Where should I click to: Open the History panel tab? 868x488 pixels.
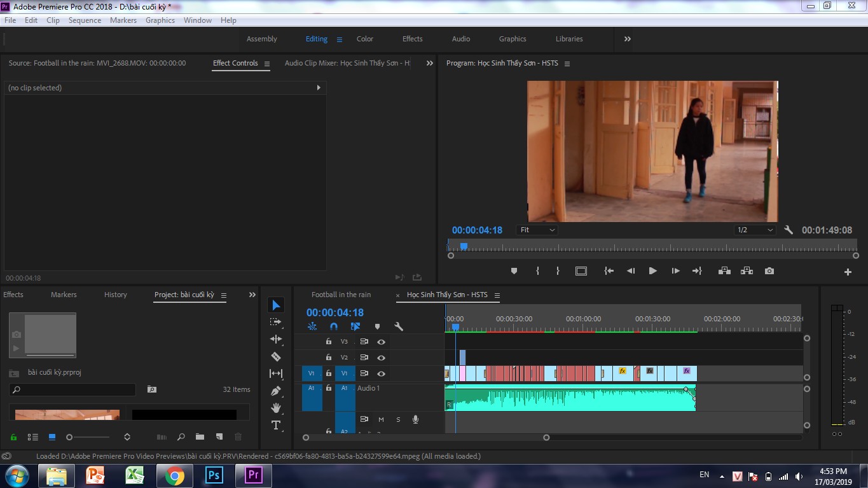[x=116, y=295]
